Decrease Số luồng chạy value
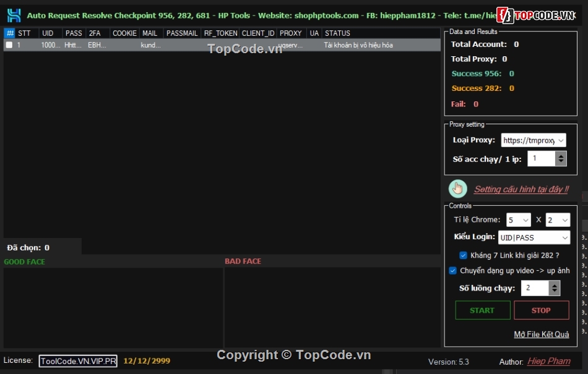This screenshot has width=588, height=374. pos(554,291)
